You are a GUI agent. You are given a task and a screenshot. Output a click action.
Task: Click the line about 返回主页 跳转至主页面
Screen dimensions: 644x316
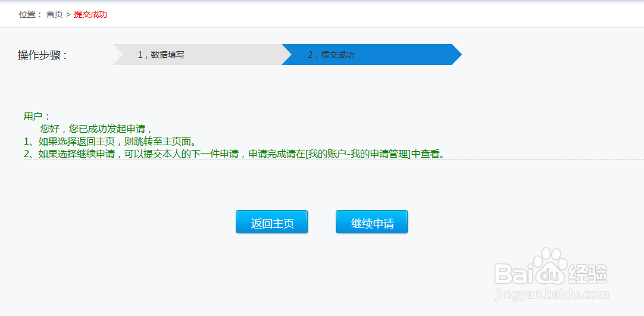(110, 141)
